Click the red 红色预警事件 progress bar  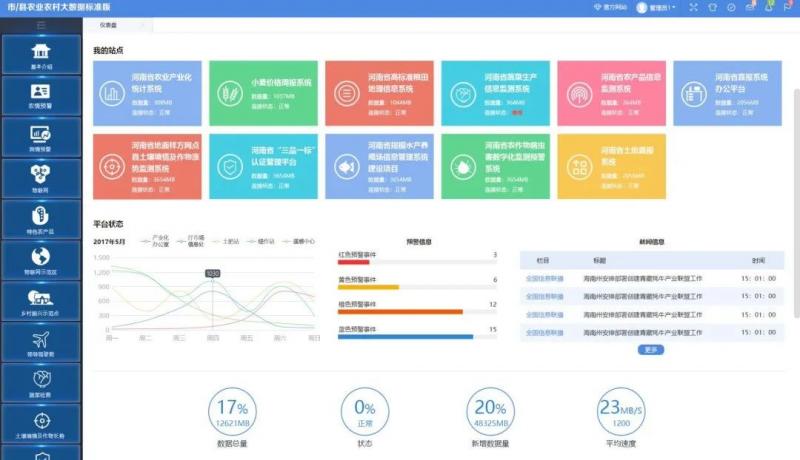pos(354,263)
